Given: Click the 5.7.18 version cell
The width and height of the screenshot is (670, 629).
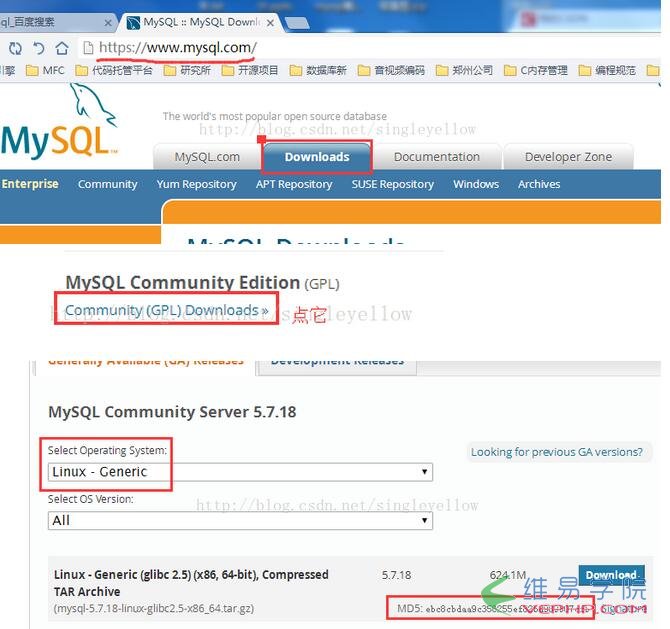Looking at the screenshot, I should [397, 575].
